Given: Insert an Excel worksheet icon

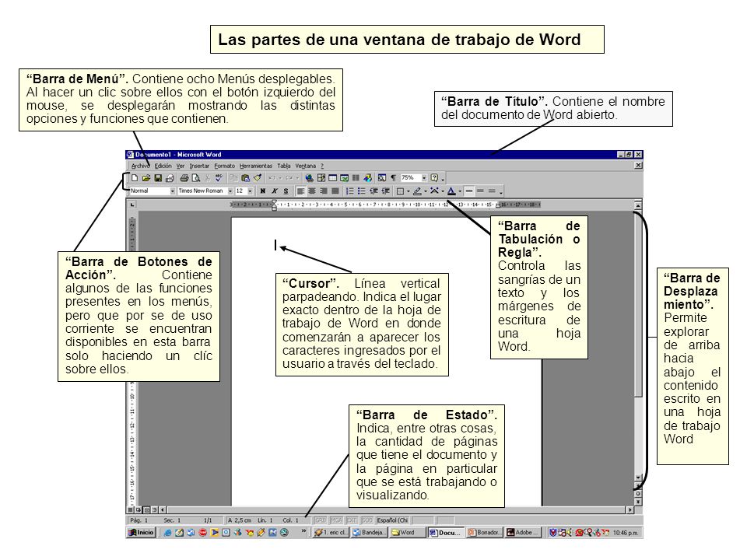Looking at the screenshot, I should [344, 177].
